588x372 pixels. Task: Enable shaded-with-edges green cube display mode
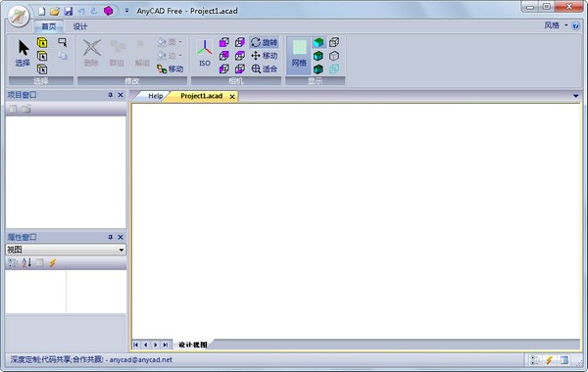point(318,56)
